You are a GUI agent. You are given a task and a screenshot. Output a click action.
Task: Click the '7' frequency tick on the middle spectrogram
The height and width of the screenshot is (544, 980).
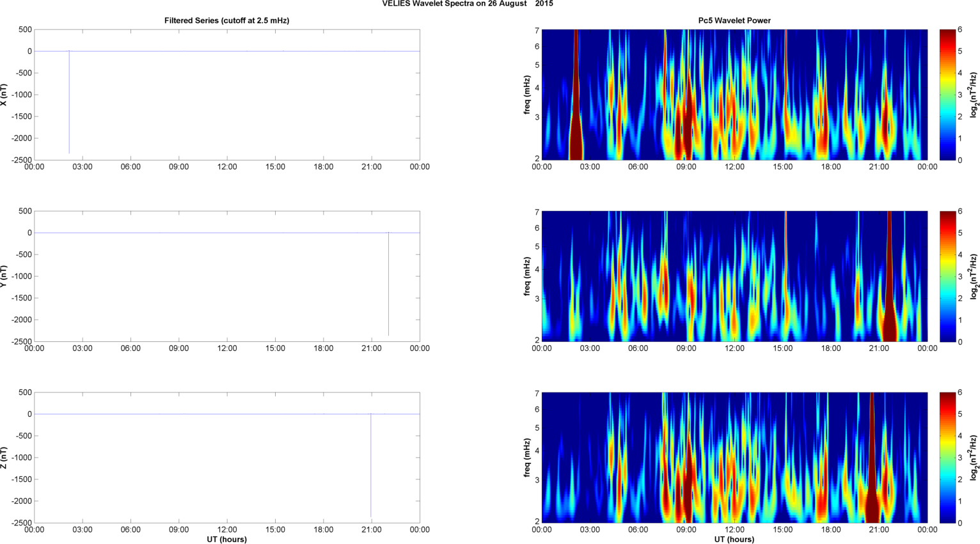click(537, 212)
